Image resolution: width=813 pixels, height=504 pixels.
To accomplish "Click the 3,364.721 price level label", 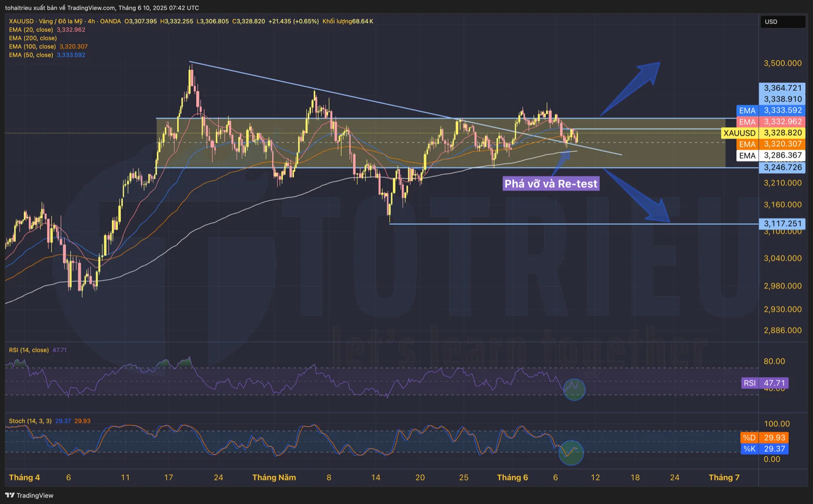I will 782,88.
